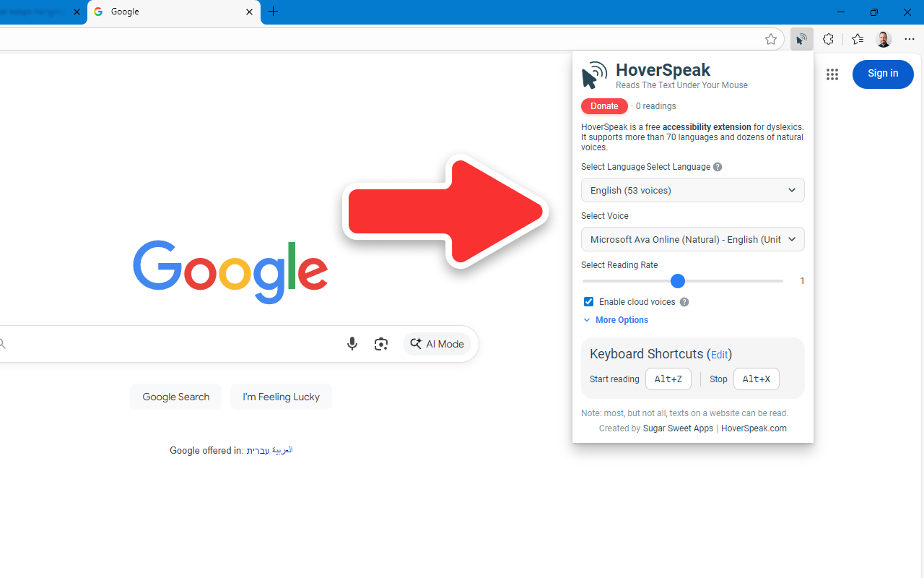Click the Google search input field
This screenshot has height=578, width=924.
173,344
